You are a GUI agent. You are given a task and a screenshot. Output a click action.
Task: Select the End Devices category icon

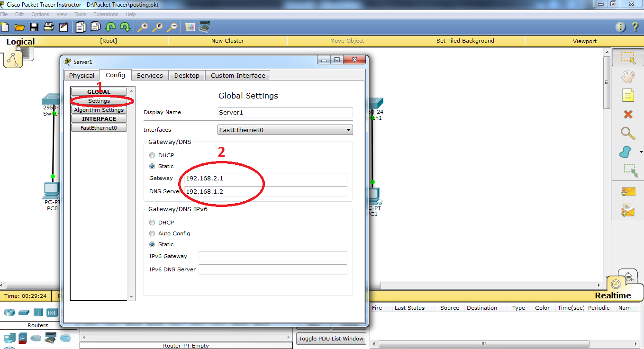[x=9, y=338]
